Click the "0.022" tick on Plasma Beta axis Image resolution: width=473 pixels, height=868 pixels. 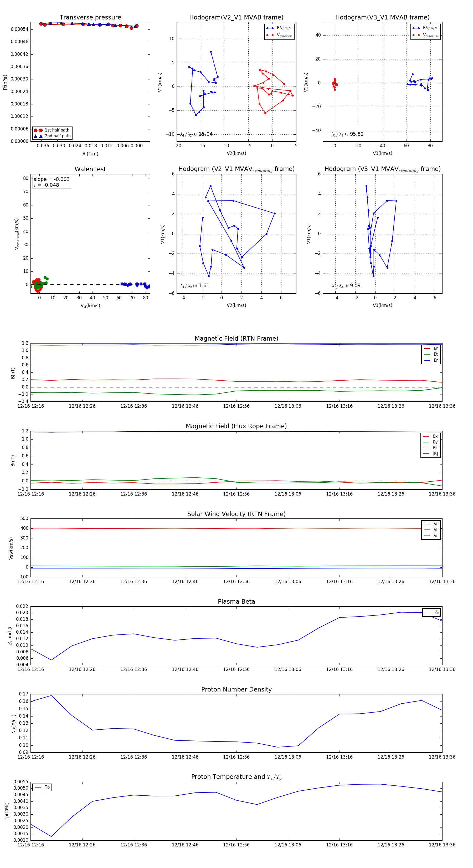[22, 607]
